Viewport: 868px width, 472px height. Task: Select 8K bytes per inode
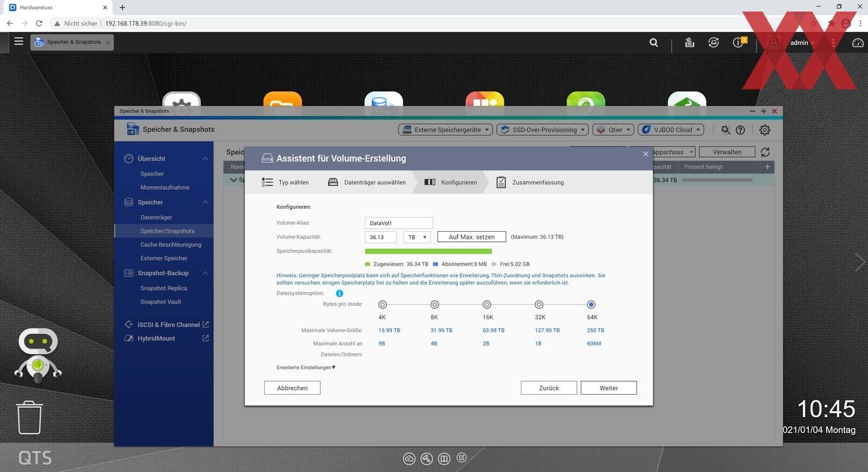435,305
